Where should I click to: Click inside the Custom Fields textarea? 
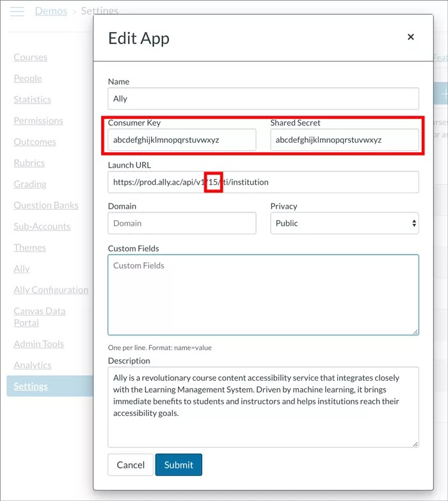263,294
